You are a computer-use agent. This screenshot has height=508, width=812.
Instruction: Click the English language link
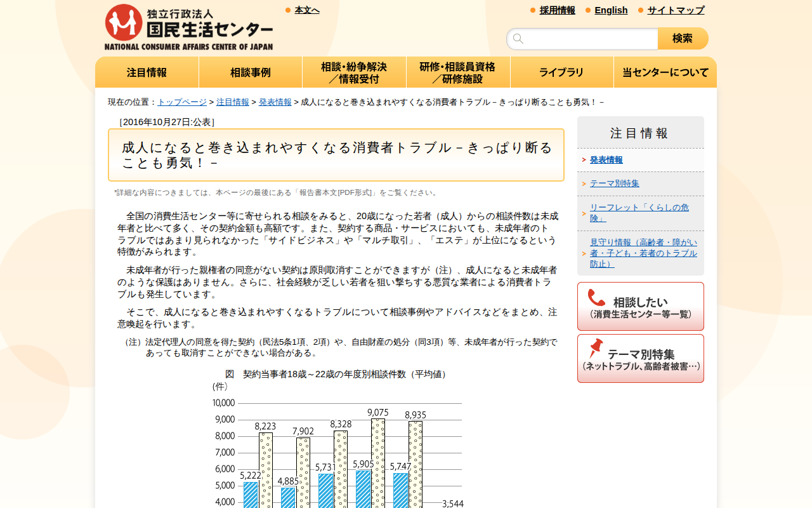click(x=611, y=10)
